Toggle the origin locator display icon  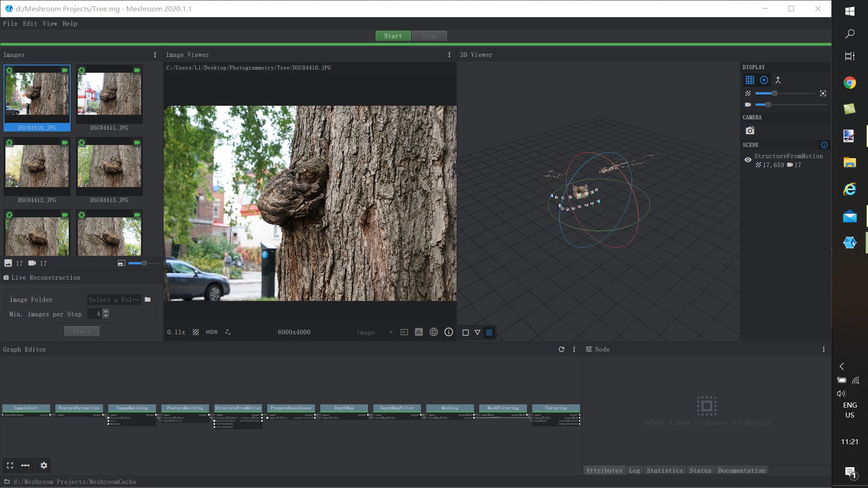pos(778,80)
